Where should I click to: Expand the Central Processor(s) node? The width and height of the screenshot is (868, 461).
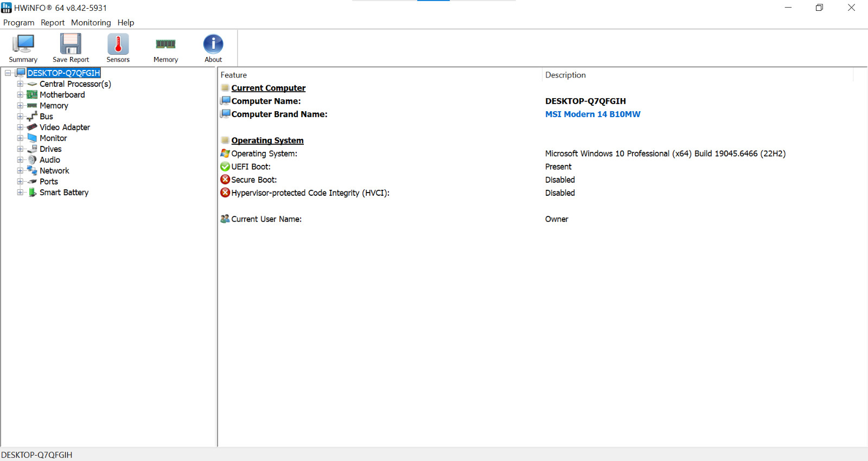[x=20, y=84]
